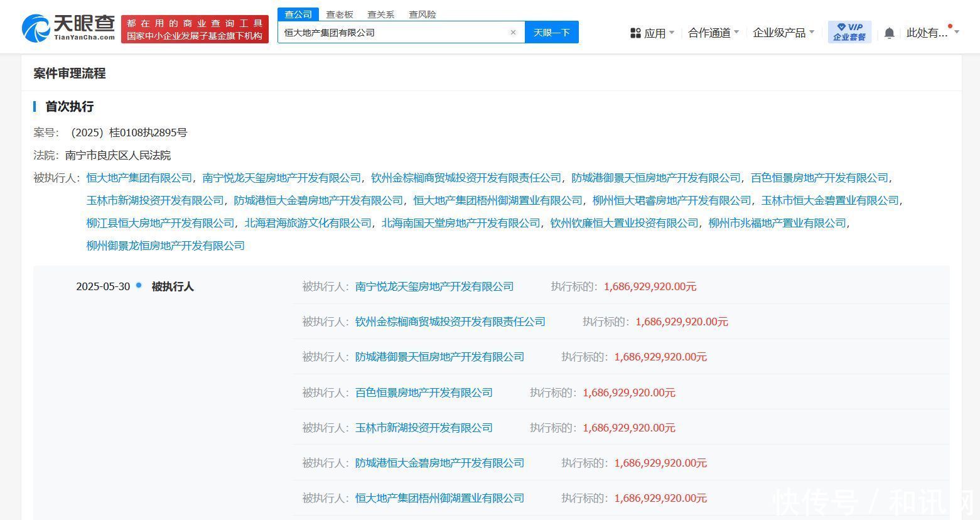
Task: Open 钦州钦廉恒大置业投资有限公司 link
Action: pos(624,223)
